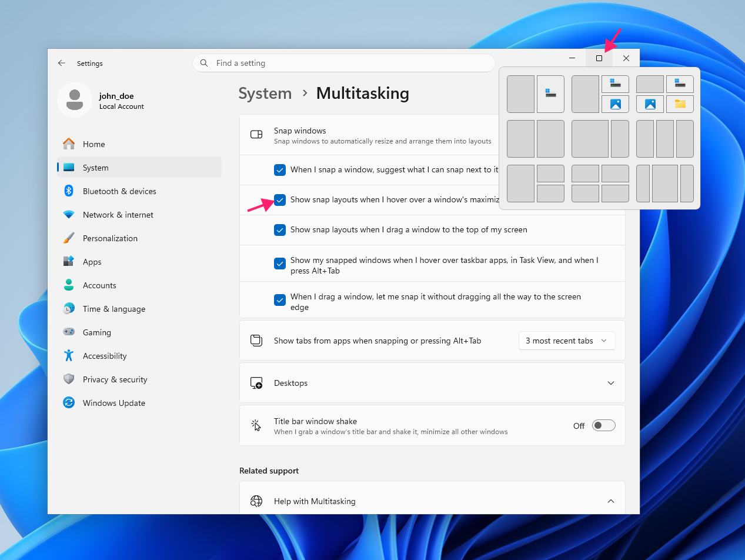Open Gaming settings
745x560 pixels.
click(139, 332)
